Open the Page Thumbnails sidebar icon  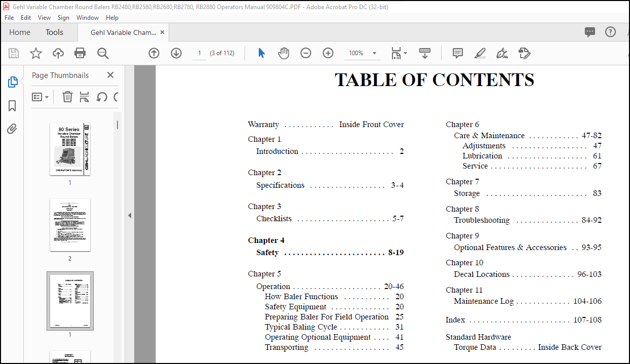pyautogui.click(x=13, y=82)
